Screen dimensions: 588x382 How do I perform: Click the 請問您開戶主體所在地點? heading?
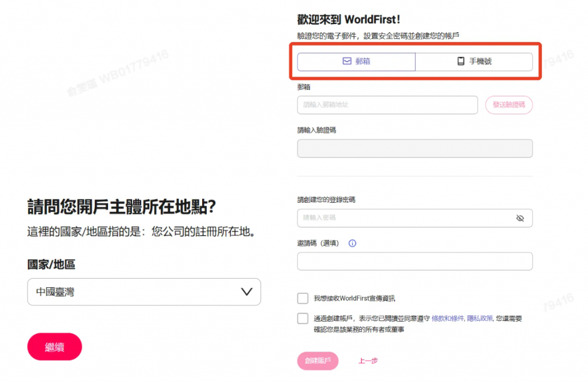click(x=122, y=207)
